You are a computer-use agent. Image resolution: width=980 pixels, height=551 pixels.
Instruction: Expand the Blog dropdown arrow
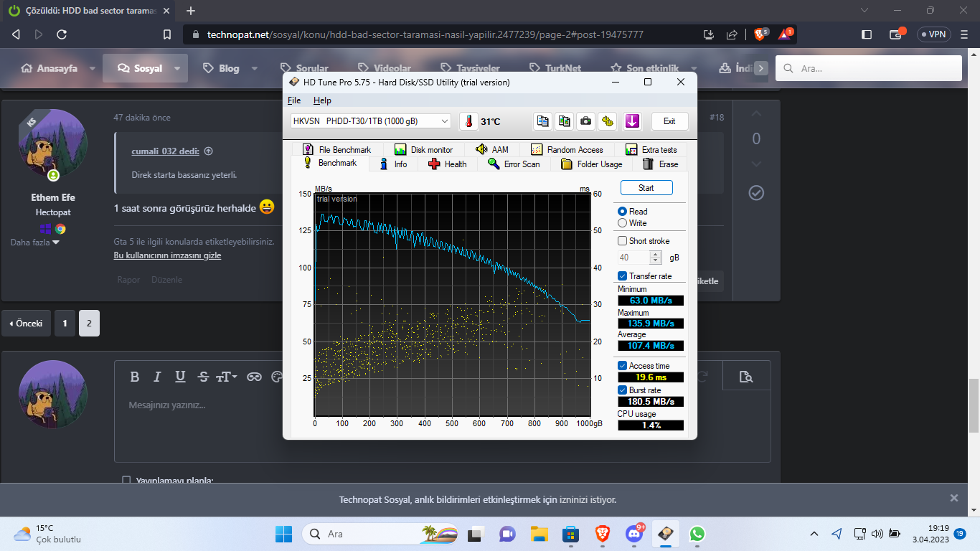(255, 69)
